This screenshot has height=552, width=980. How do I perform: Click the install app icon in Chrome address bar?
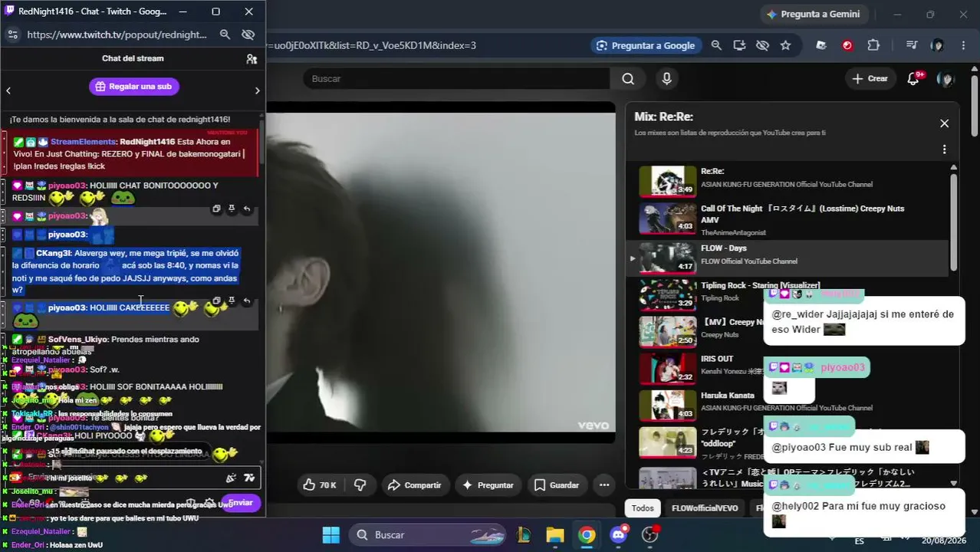pos(739,45)
